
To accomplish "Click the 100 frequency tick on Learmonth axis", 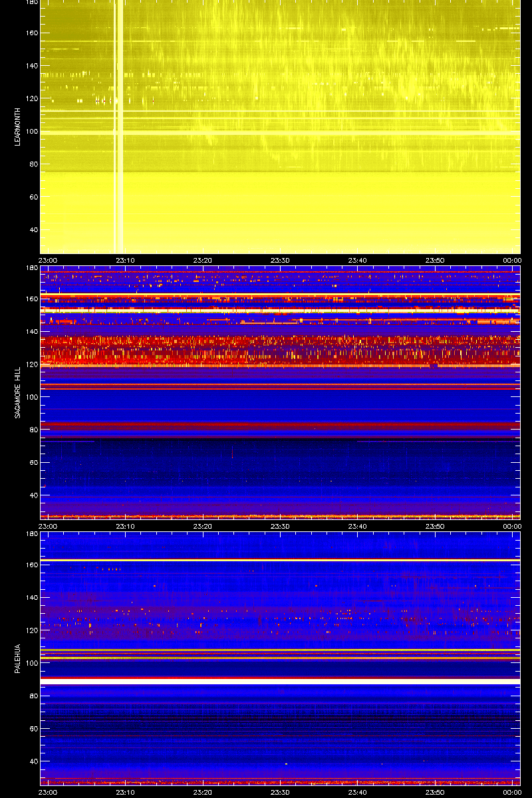I will pyautogui.click(x=31, y=132).
